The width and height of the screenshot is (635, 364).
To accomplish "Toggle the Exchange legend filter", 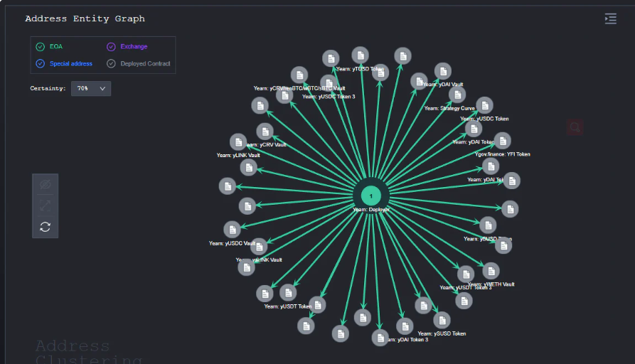I will pyautogui.click(x=127, y=46).
